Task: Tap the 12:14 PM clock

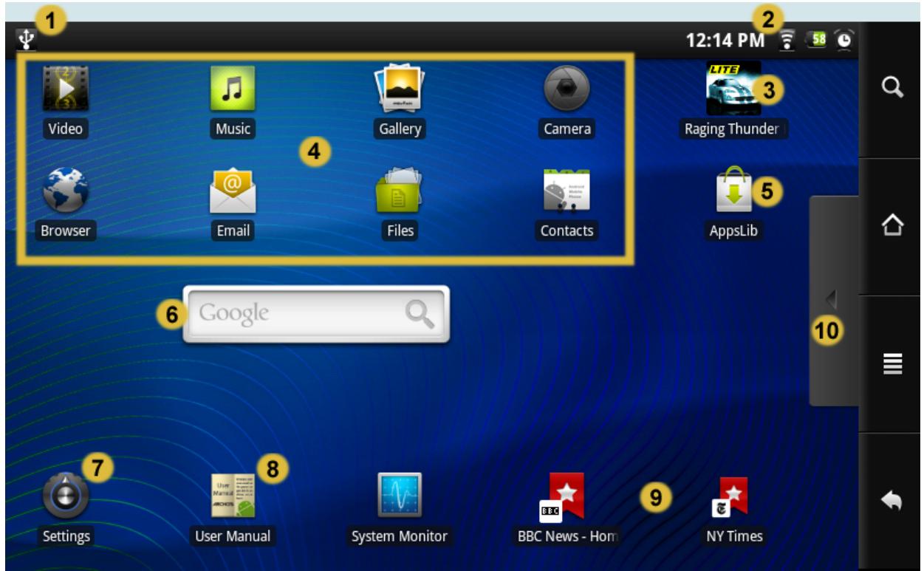Action: (x=725, y=39)
